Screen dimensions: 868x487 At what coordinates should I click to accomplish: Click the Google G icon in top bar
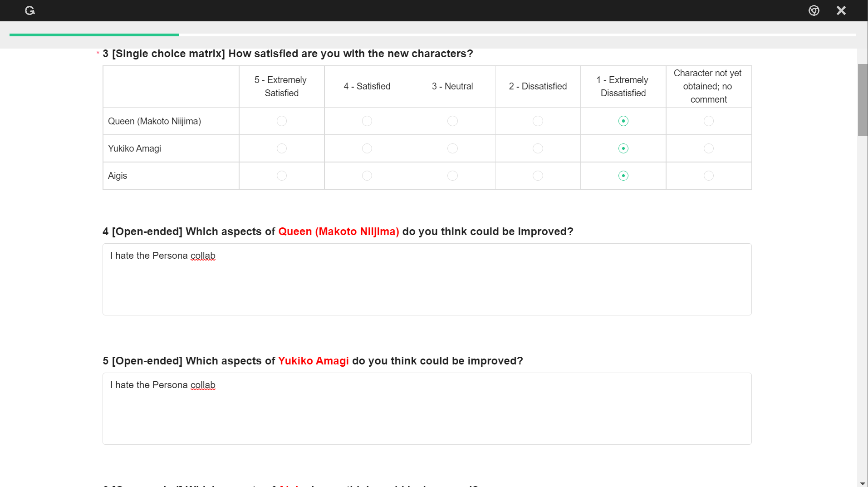pyautogui.click(x=30, y=10)
